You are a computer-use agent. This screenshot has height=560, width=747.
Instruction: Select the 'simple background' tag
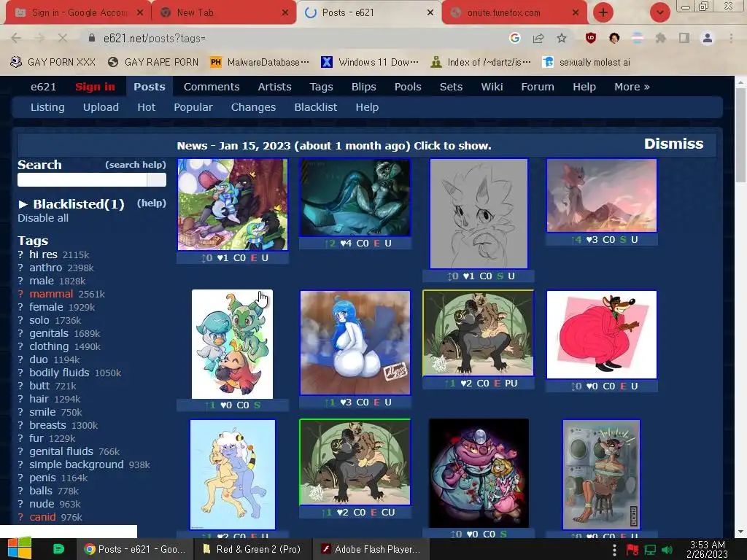coord(76,464)
